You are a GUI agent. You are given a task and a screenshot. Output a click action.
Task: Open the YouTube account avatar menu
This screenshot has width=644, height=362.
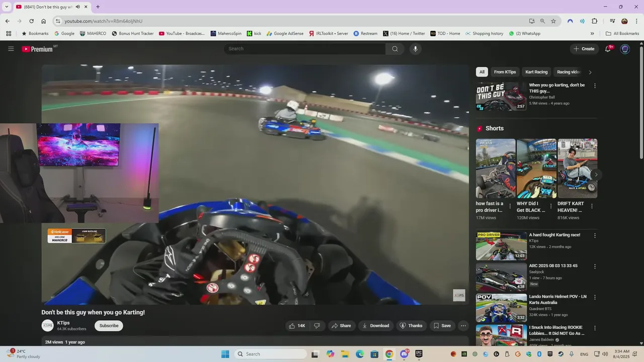coord(625,49)
